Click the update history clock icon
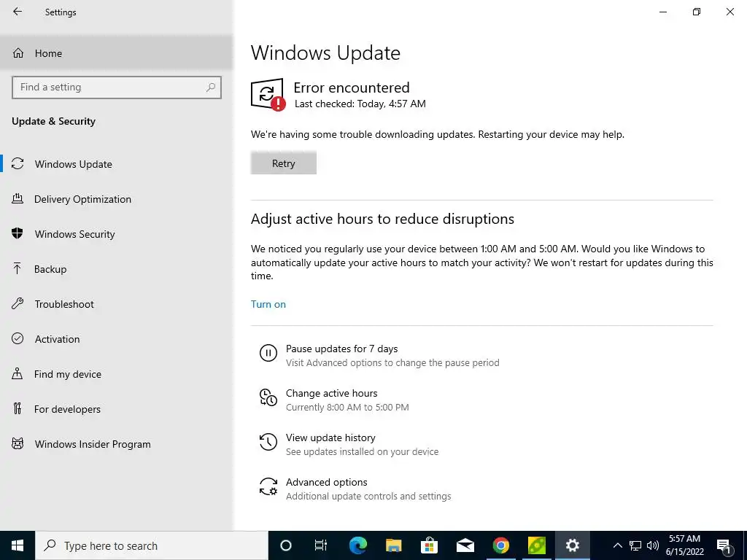Image resolution: width=747 pixels, height=560 pixels. click(268, 442)
